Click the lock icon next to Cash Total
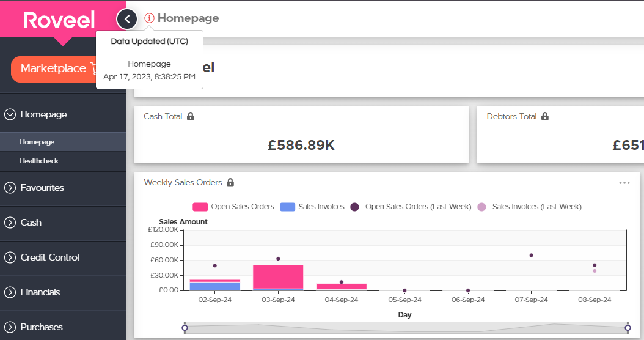644x340 pixels. tap(191, 116)
